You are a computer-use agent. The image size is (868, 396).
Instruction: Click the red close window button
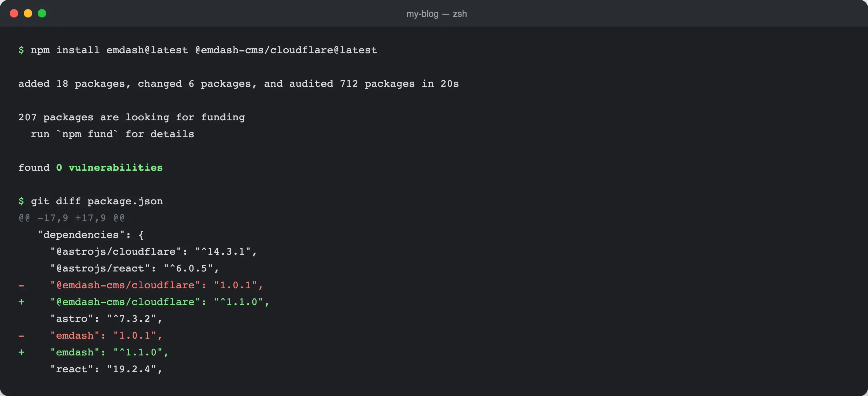[x=14, y=13]
